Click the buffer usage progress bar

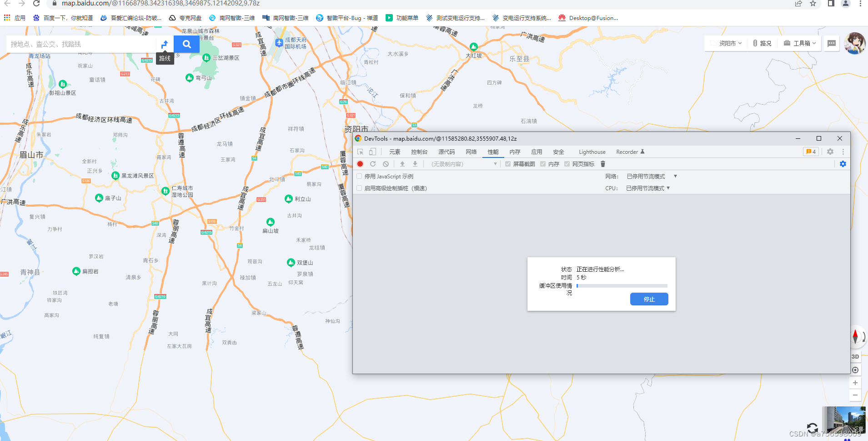pyautogui.click(x=622, y=286)
